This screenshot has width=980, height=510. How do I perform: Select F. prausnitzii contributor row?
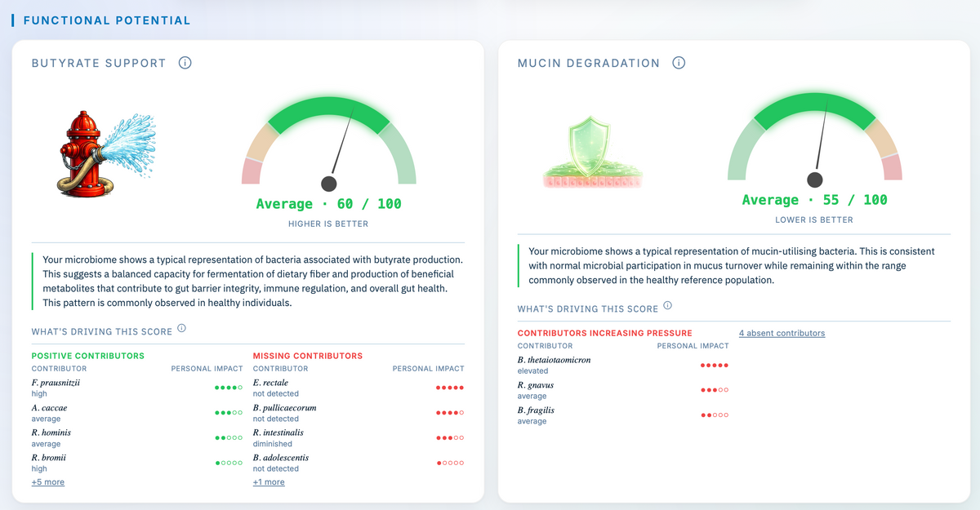(137, 388)
